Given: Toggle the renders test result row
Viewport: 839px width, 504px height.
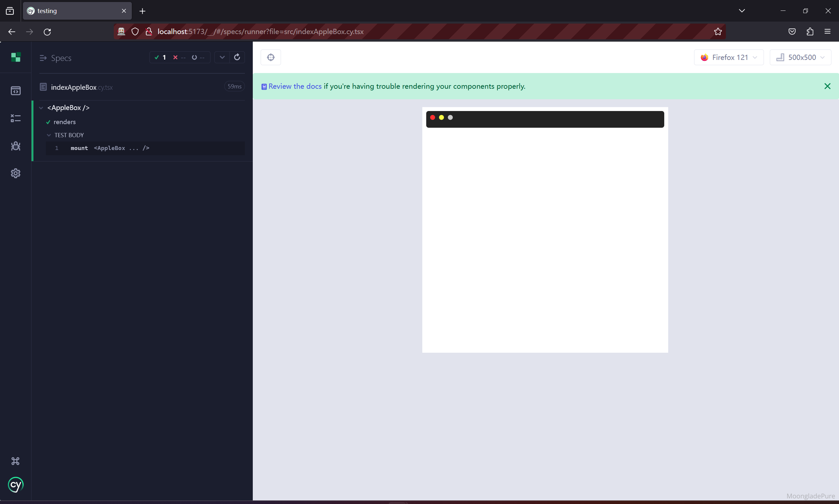Looking at the screenshot, I should (65, 121).
